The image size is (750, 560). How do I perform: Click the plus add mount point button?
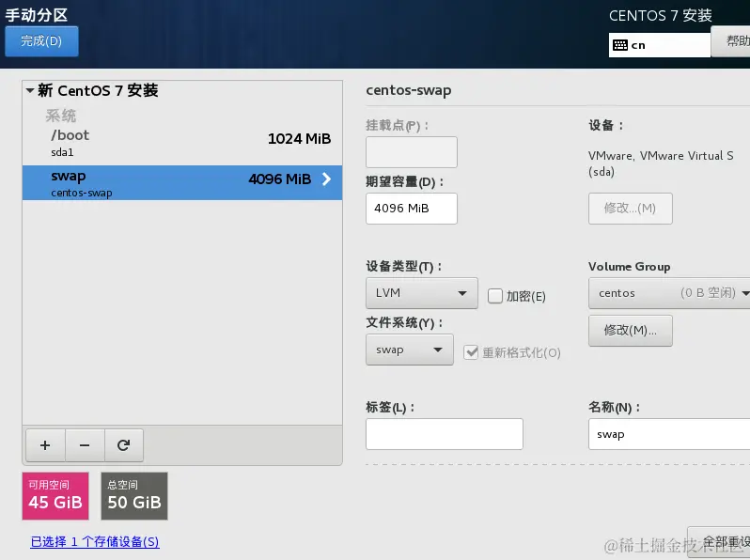[45, 445]
